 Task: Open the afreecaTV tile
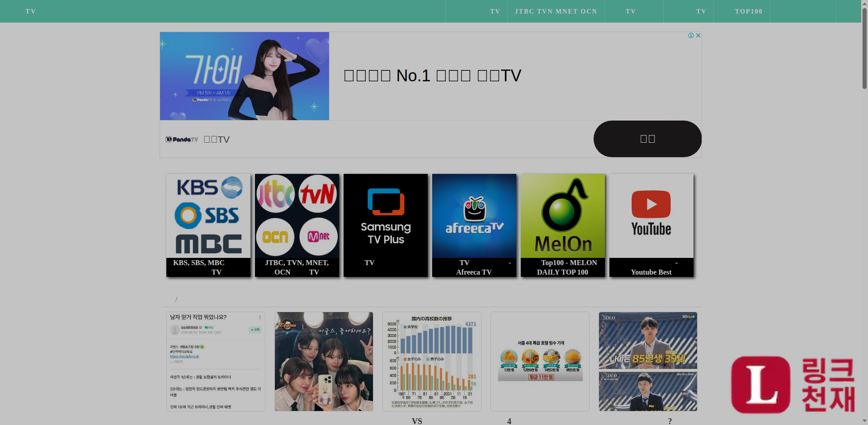coord(474,225)
